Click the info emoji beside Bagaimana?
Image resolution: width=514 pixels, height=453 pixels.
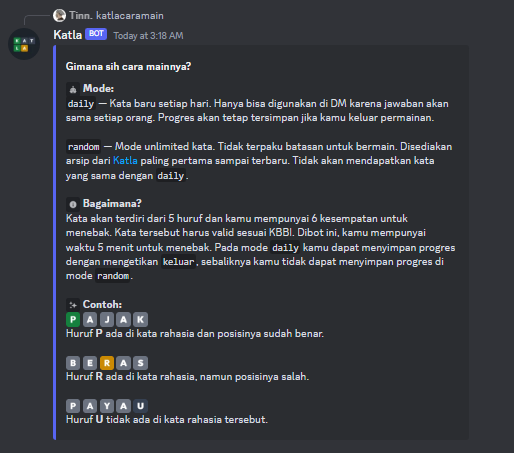point(73,204)
